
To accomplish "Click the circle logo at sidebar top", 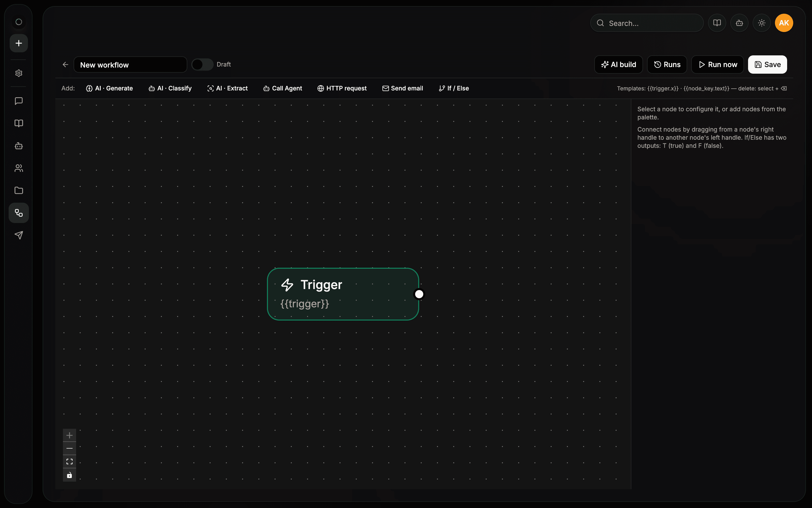I will [x=19, y=22].
